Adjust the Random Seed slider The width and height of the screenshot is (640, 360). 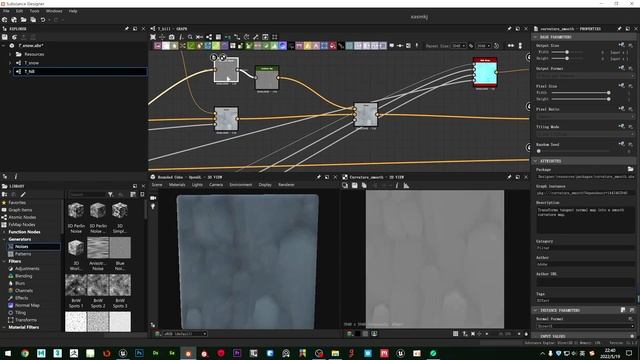click(x=573, y=151)
